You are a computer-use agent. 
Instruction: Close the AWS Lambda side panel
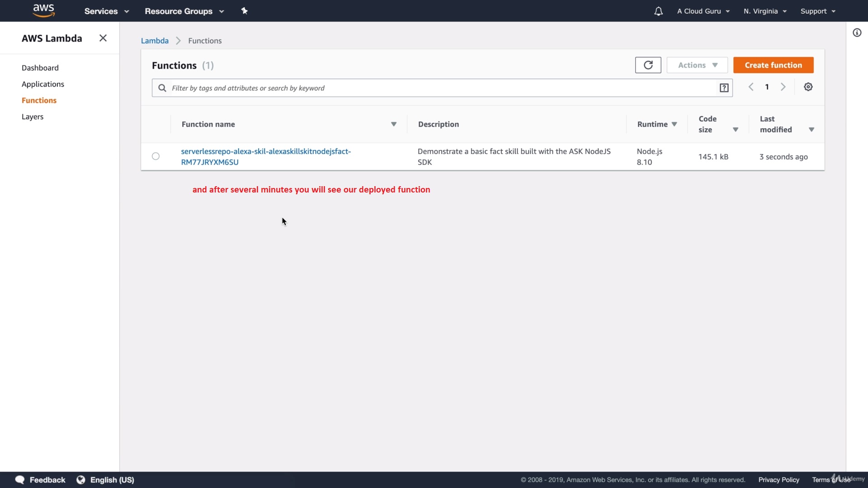[x=103, y=38]
